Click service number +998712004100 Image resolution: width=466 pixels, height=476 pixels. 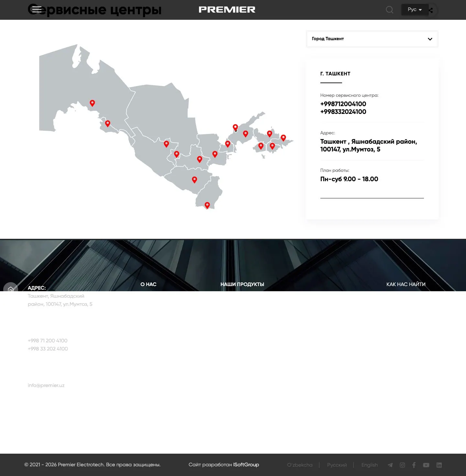pos(343,104)
